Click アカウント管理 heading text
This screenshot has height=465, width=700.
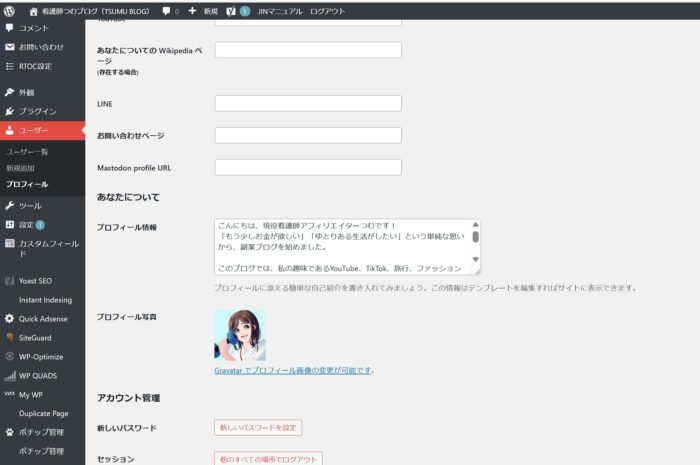click(128, 398)
